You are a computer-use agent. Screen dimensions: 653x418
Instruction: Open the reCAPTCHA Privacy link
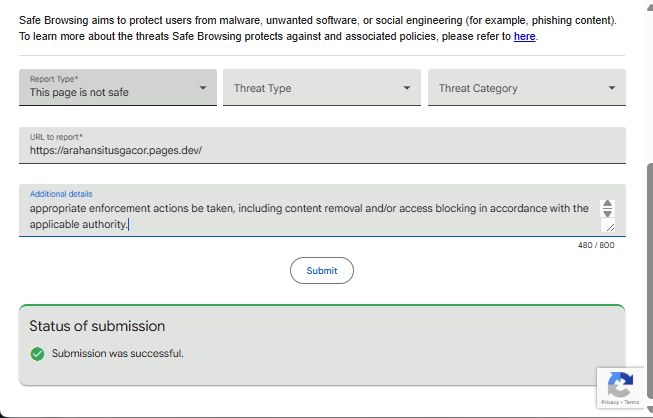pyautogui.click(x=609, y=403)
